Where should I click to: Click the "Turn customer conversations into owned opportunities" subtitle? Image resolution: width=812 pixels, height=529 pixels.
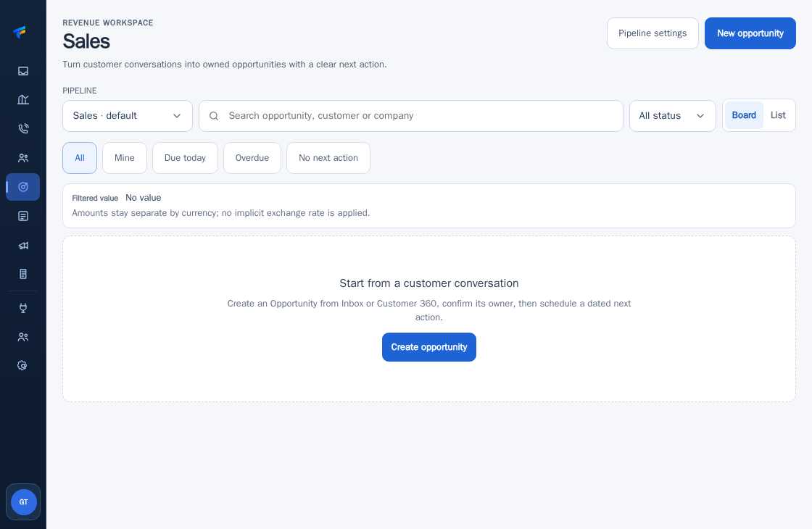[225, 64]
